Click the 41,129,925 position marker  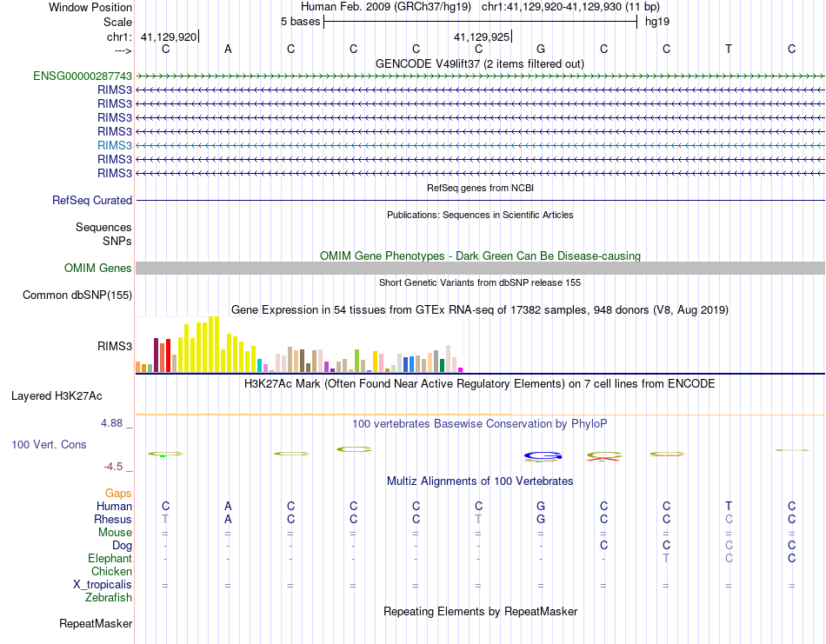[x=482, y=37]
